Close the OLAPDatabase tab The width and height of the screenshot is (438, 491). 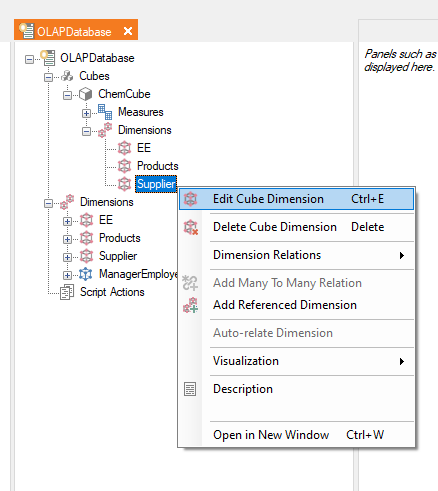click(128, 31)
